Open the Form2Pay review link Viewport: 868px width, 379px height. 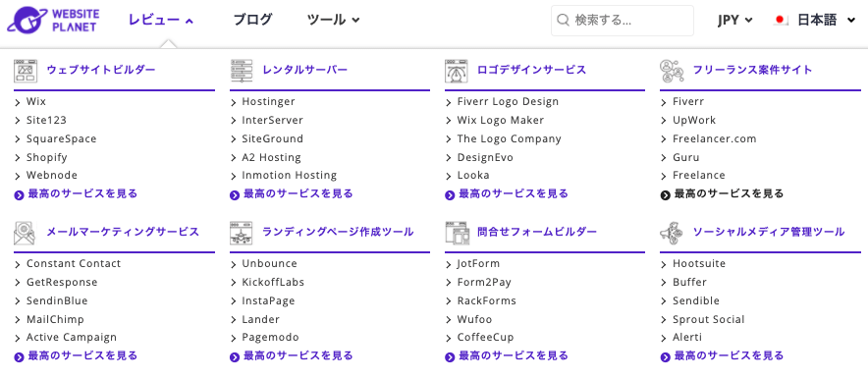click(484, 282)
